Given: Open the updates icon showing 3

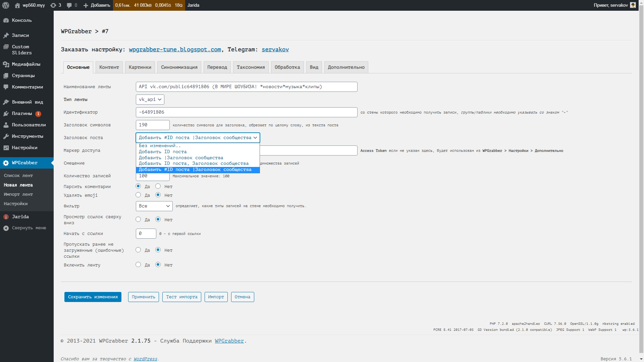Looking at the screenshot, I should [x=53, y=5].
